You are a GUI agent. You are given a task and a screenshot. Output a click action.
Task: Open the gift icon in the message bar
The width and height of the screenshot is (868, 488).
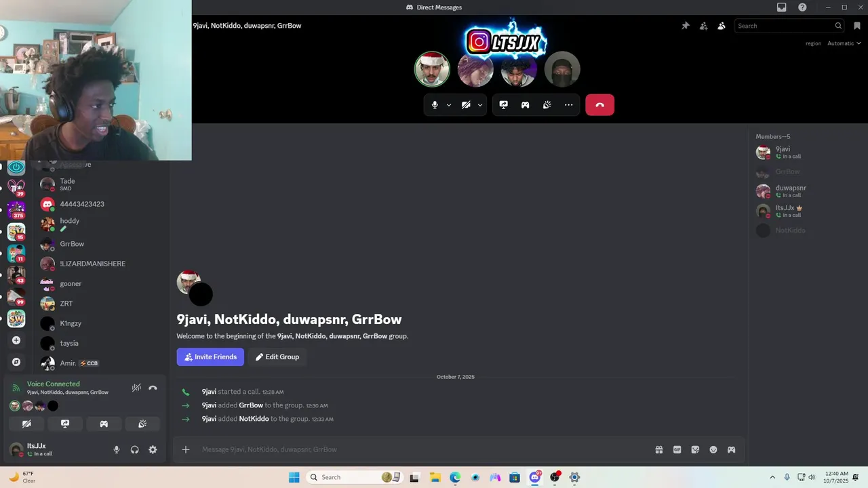[x=658, y=449]
